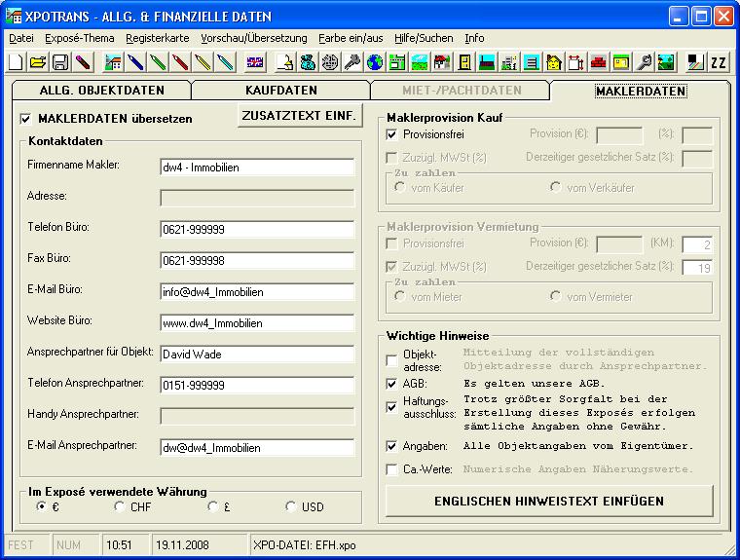Viewport: 740px width, 560px height.
Task: Open the Vorschau/Übersetzung menu
Action: (x=253, y=38)
